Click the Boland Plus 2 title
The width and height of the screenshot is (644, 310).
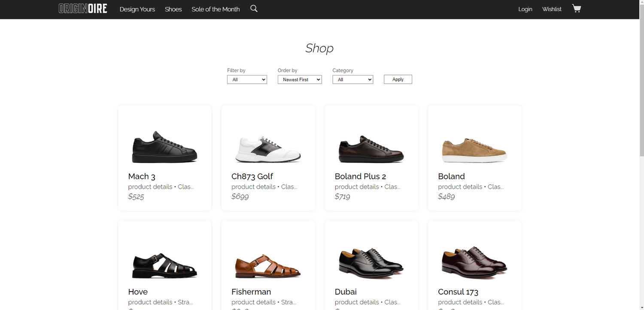[x=360, y=176]
